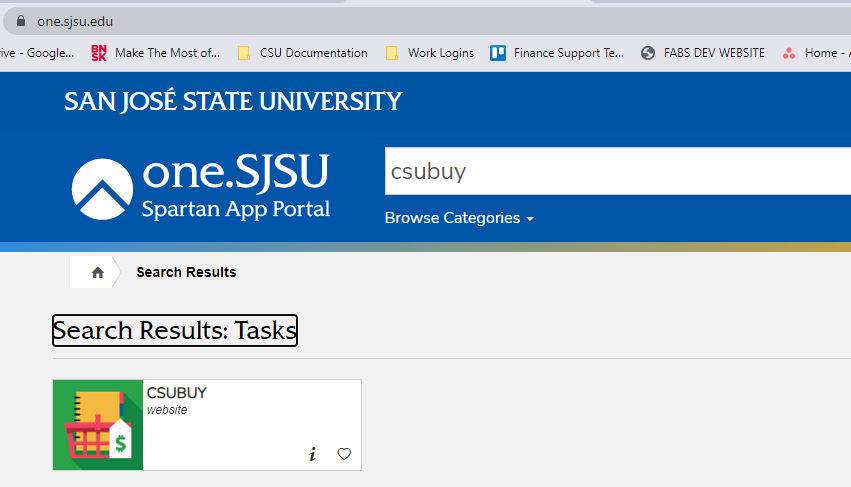Viewport: 851px width, 487px height.
Task: Open the CSUBUY shopping basket thumbnail
Action: (x=98, y=425)
